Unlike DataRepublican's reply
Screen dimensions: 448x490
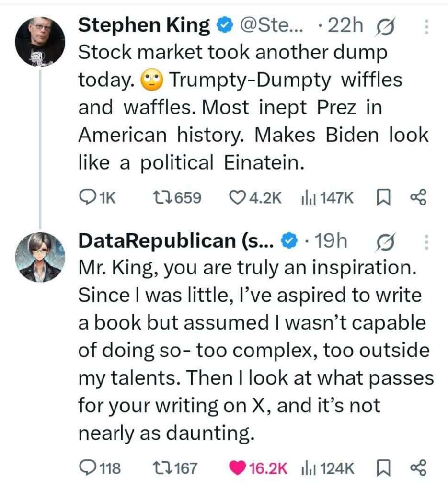click(238, 467)
